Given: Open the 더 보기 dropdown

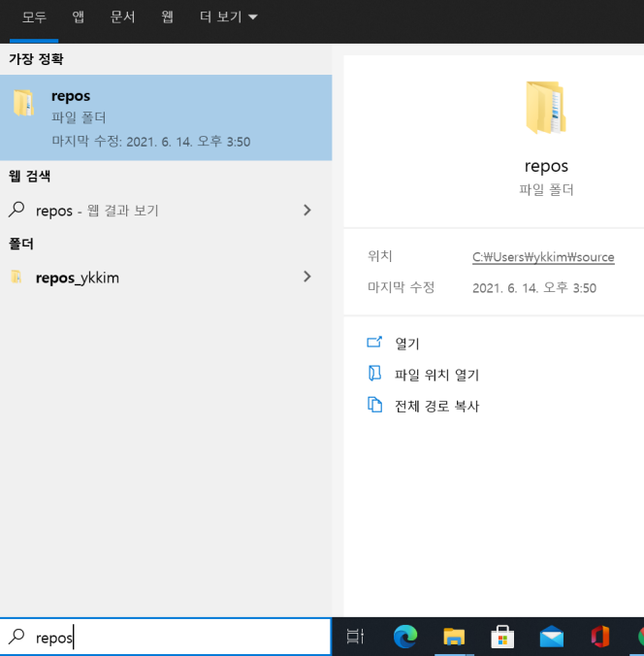Looking at the screenshot, I should tap(228, 17).
